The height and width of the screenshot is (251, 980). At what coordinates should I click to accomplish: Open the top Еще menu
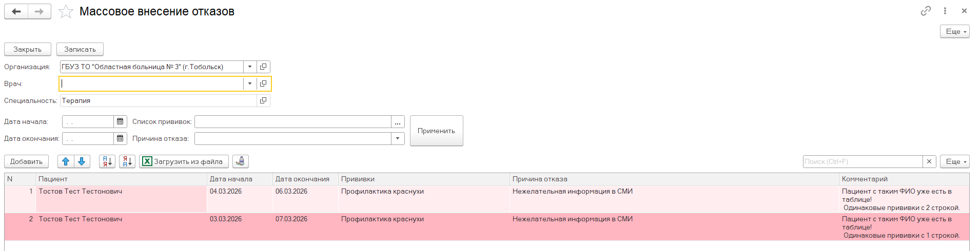954,31
